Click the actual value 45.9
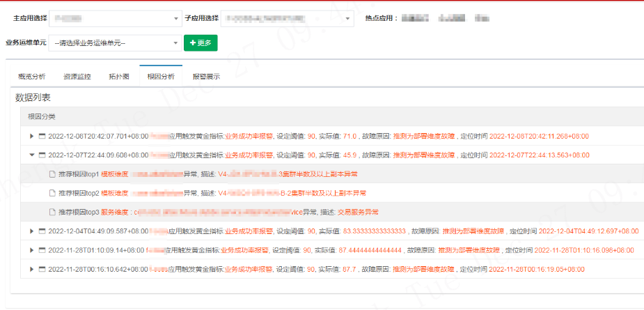Viewport: 644px width, 310px height. click(350, 155)
